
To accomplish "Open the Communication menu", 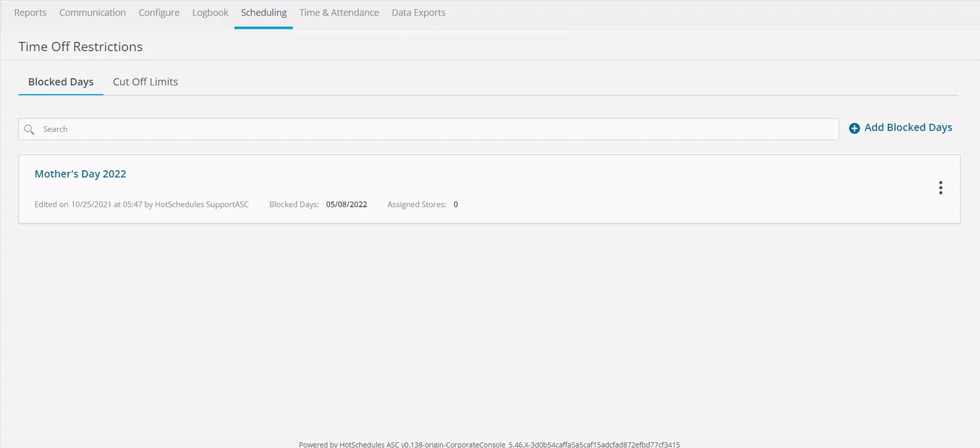I will coord(92,13).
